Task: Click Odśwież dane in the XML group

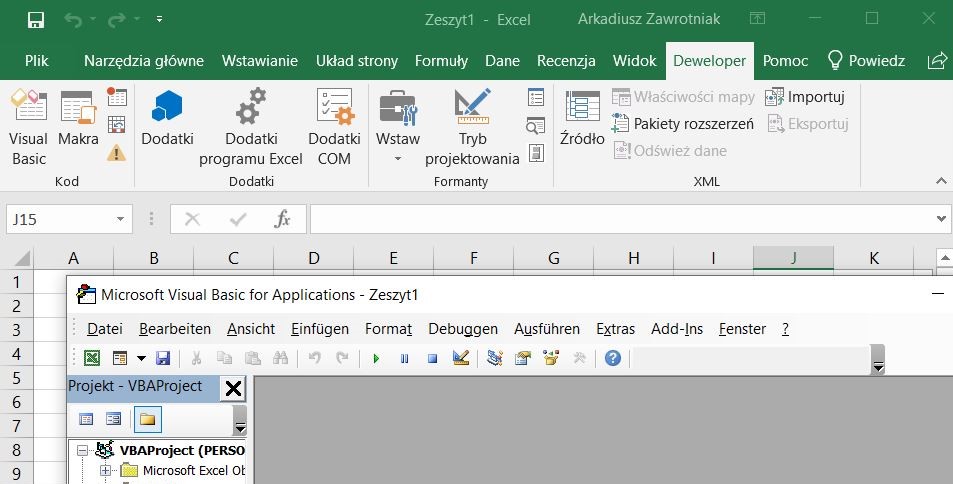Action: click(x=670, y=151)
